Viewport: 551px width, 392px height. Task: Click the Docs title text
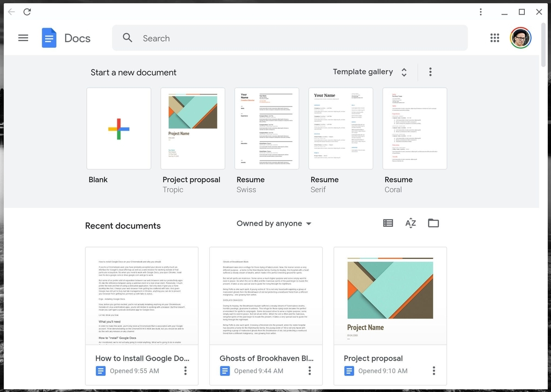pos(77,38)
